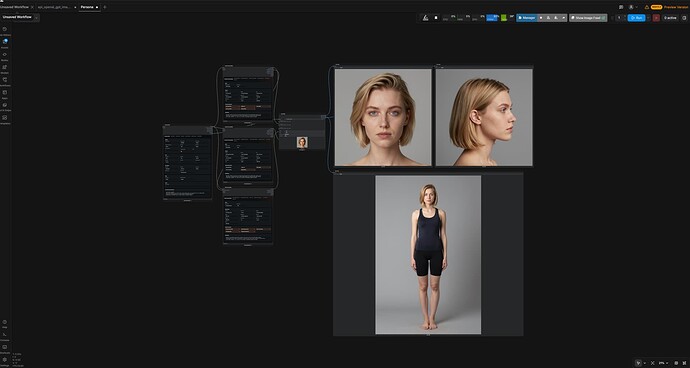Viewport: 690px width, 368px height.
Task: Open the Assets sidebar panel
Action: (5, 43)
